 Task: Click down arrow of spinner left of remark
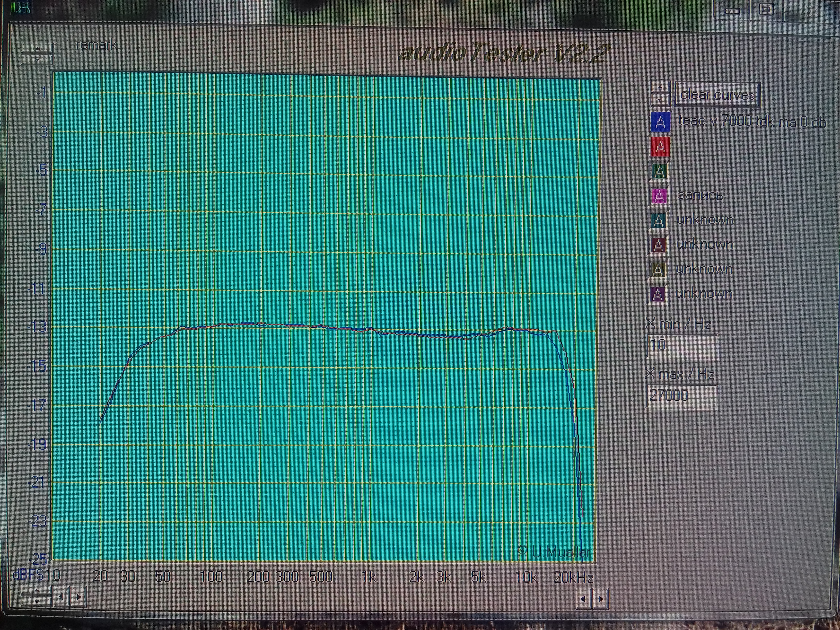point(37,60)
